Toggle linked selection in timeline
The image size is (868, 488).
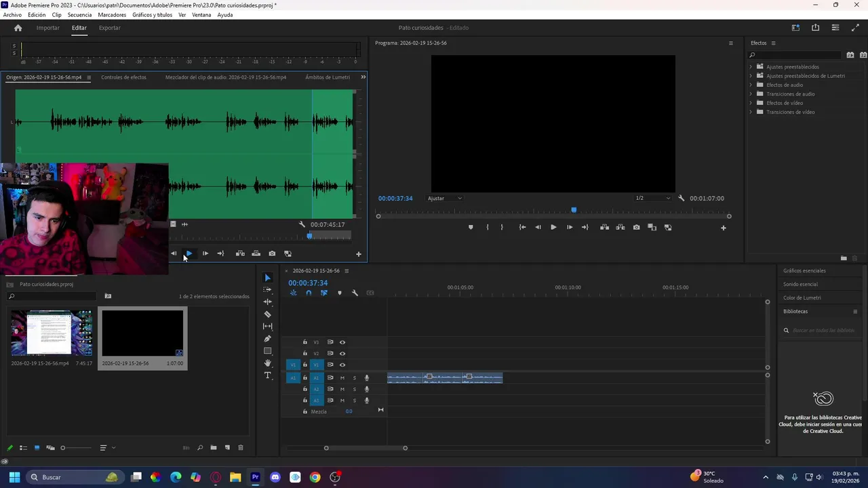[324, 293]
